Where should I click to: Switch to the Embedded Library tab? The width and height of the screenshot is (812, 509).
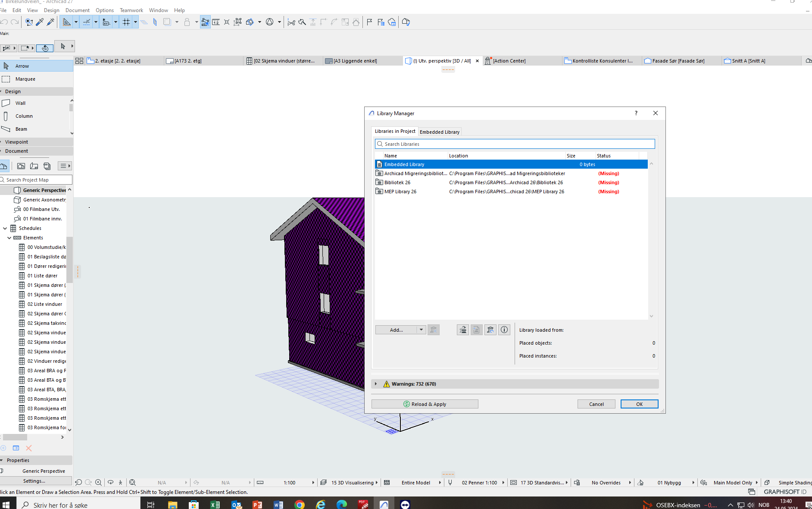click(439, 132)
